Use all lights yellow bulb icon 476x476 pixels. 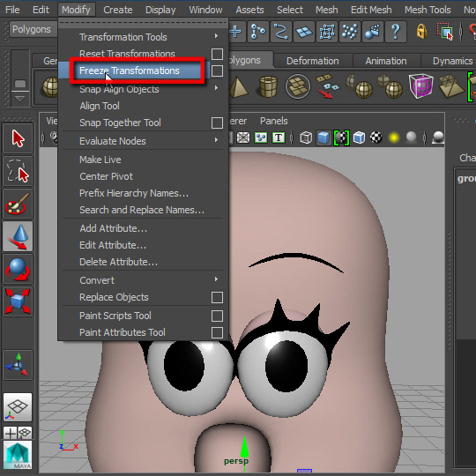point(394,138)
